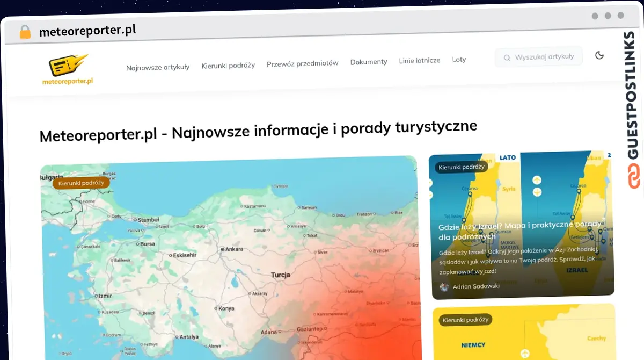644x360 pixels.
Task: Click the padlock icon in address bar
Action: (x=25, y=32)
